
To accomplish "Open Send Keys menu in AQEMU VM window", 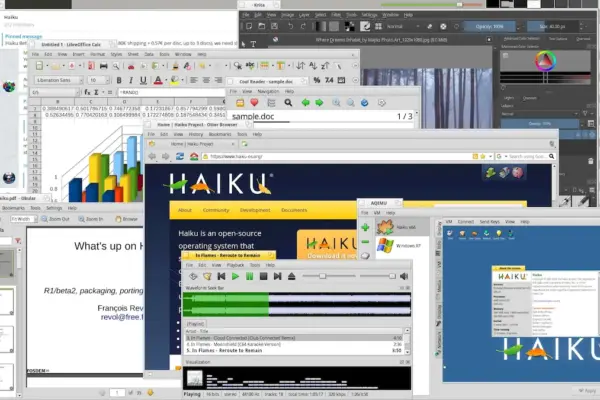I will (x=490, y=222).
